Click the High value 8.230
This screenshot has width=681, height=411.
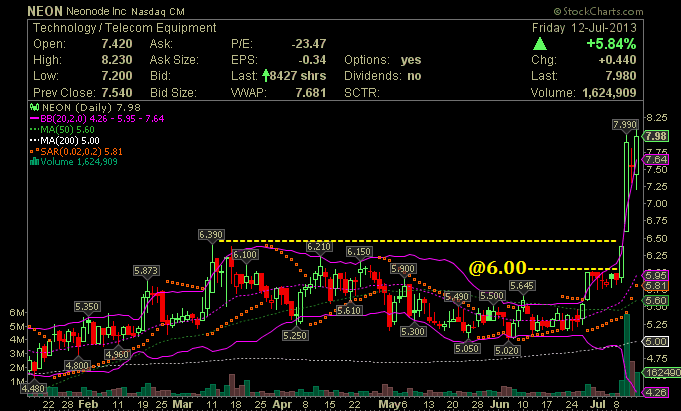pyautogui.click(x=117, y=60)
